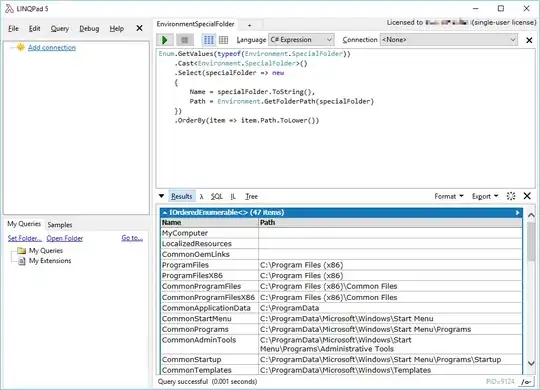Open the Export dropdown menu
The image size is (540, 390).
click(x=485, y=196)
